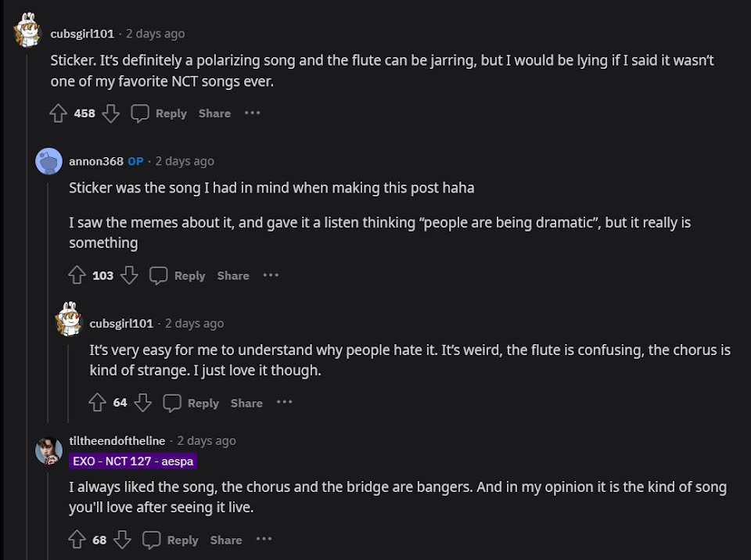Open annon368's user profile link
Viewport: 751px width, 560px height.
[96, 161]
